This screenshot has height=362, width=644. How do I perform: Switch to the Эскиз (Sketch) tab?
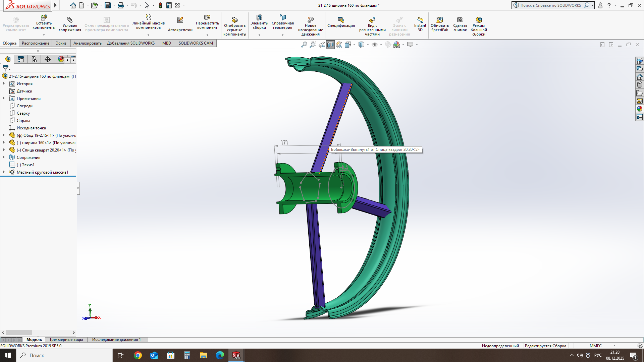[61, 43]
